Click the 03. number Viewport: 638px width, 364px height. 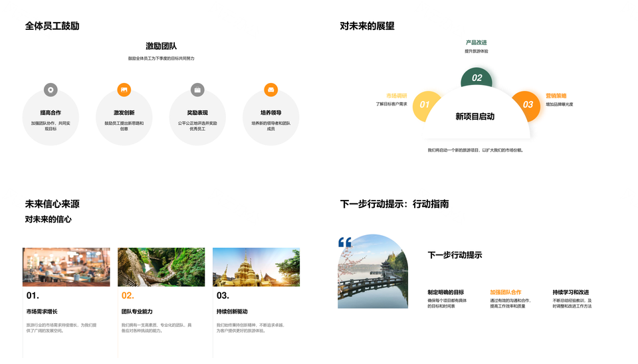pos(223,296)
